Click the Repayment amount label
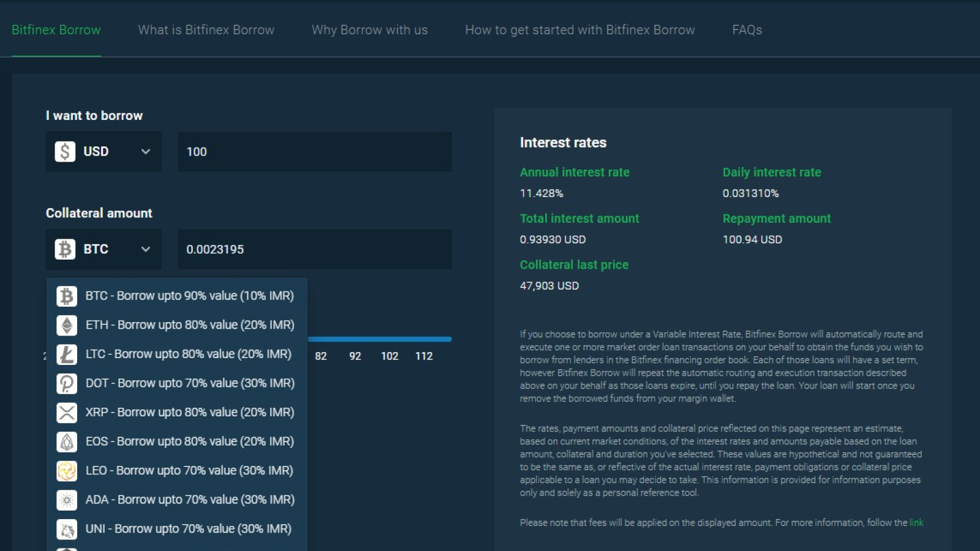The height and width of the screenshot is (551, 980). pyautogui.click(x=777, y=219)
